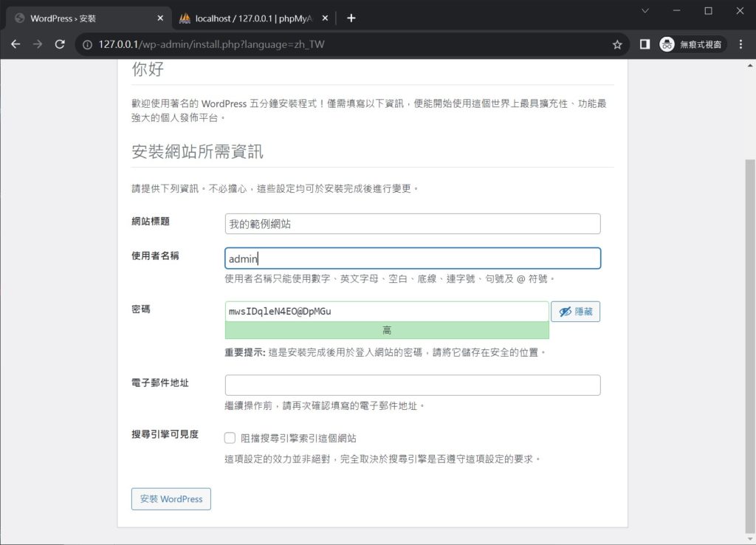
Task: Check 阻擋搜尋引擎索引這個網站 checkbox
Action: click(x=230, y=438)
